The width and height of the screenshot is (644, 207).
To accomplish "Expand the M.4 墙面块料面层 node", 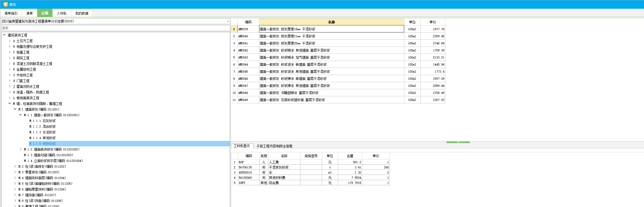I will click(15, 178).
